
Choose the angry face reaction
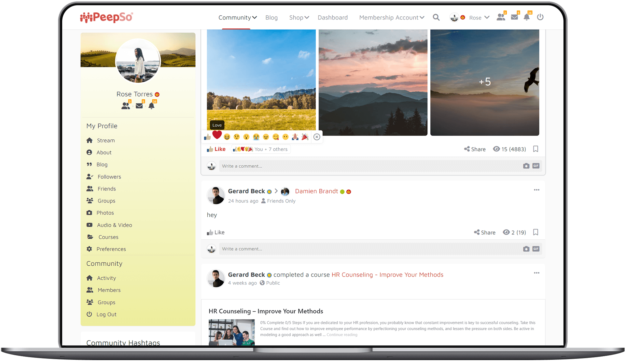pos(266,137)
